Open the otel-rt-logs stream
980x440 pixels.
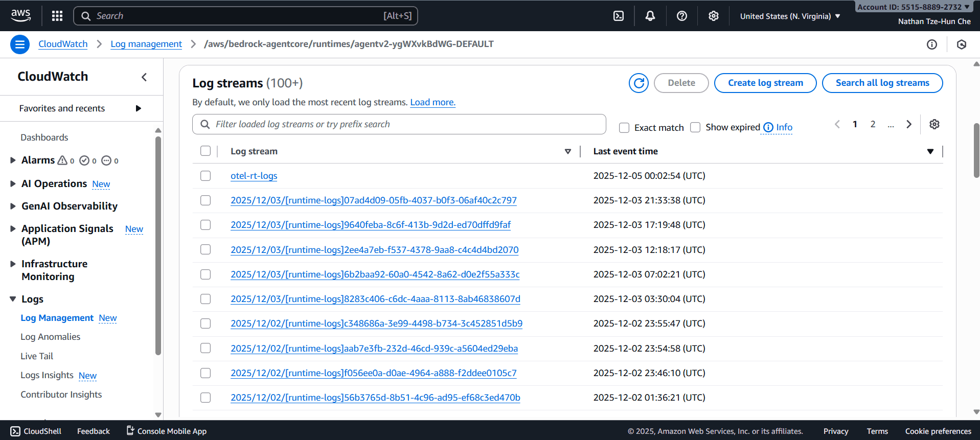pos(254,176)
